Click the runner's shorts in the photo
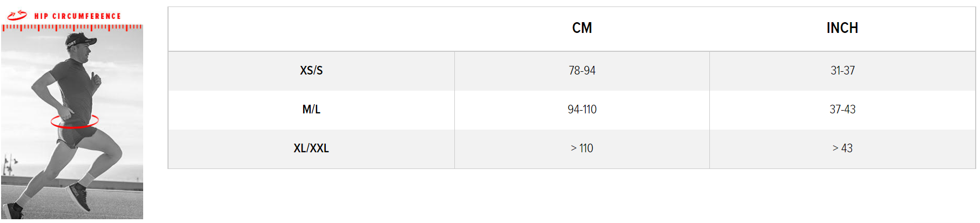The height and width of the screenshot is (223, 980). coord(78,135)
